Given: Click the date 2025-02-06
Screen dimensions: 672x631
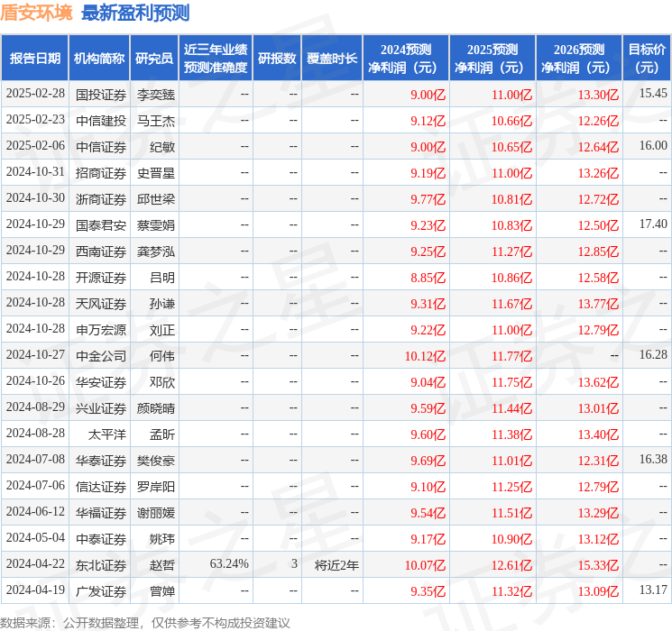Looking at the screenshot, I should [x=35, y=146].
